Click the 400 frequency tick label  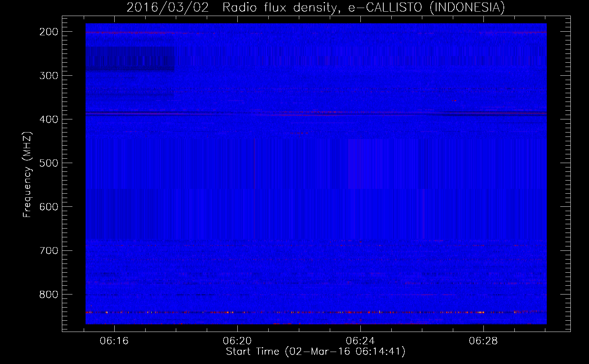click(x=49, y=119)
